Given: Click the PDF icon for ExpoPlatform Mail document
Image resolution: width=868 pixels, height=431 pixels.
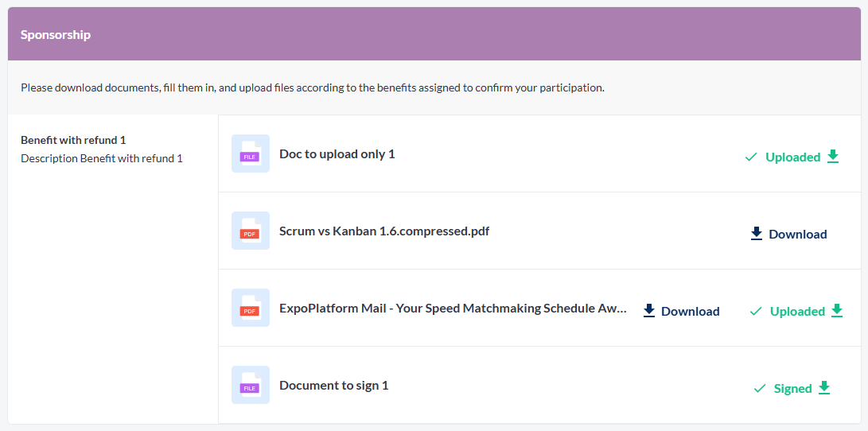Looking at the screenshot, I should pos(250,309).
